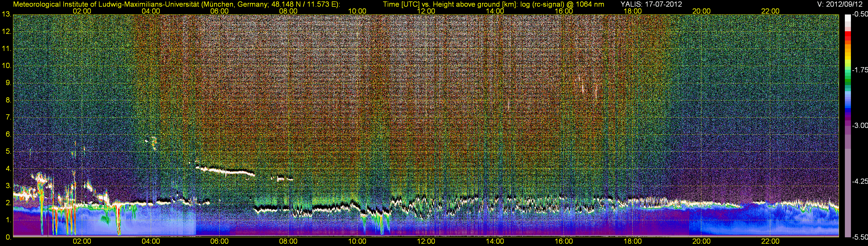Click the 22:00 tick on lower time axis

coord(770,241)
